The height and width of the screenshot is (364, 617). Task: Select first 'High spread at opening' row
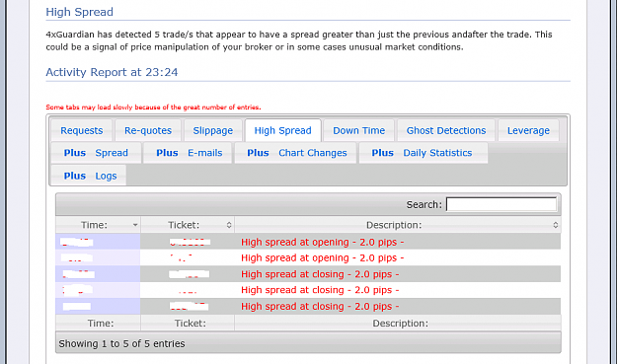308,242
